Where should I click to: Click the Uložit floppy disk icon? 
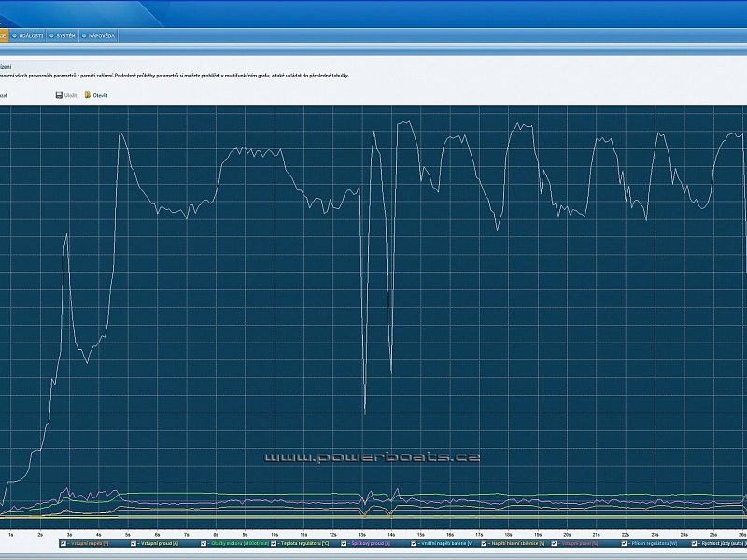click(x=59, y=95)
